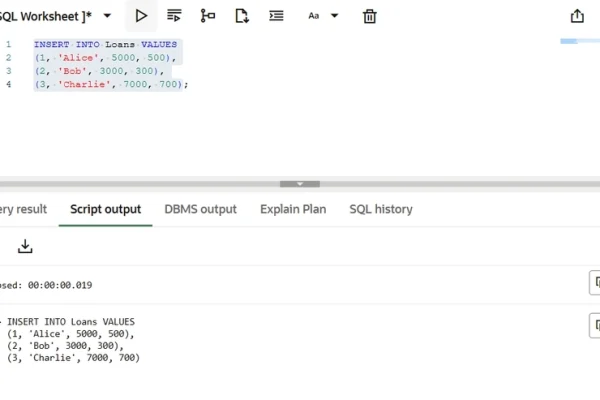Image resolution: width=600 pixels, height=400 pixels.
Task: Go to the Explain Plan tab
Action: (293, 209)
